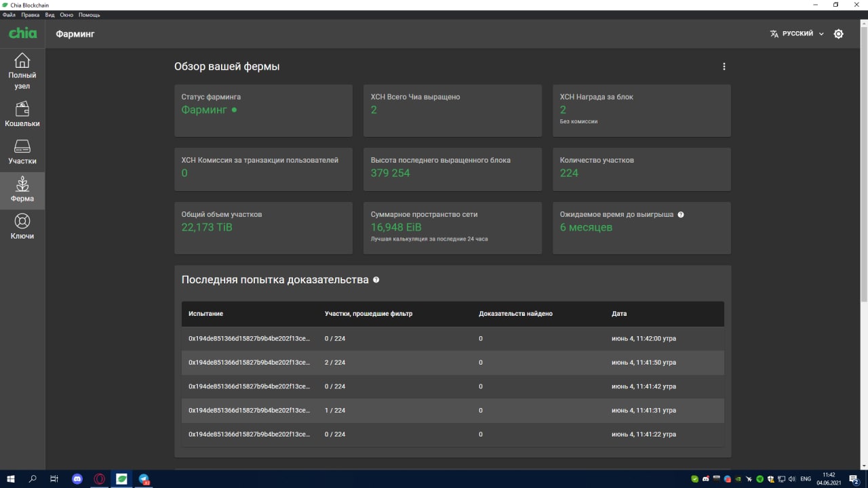This screenshot has width=868, height=488.
Task: Open the farm overview three-dot menu
Action: pos(724,66)
